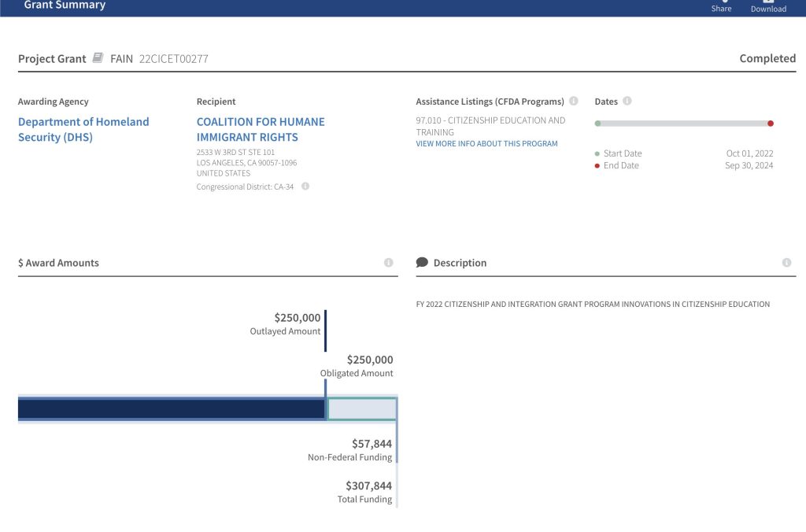The width and height of the screenshot is (806, 532).
Task: Click the Grant Summary header title
Action: pyautogui.click(x=65, y=6)
